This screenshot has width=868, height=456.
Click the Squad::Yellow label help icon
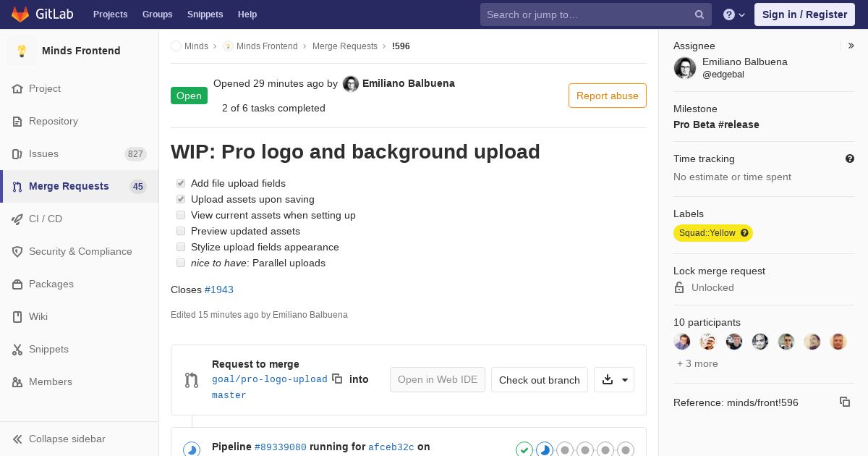(744, 233)
